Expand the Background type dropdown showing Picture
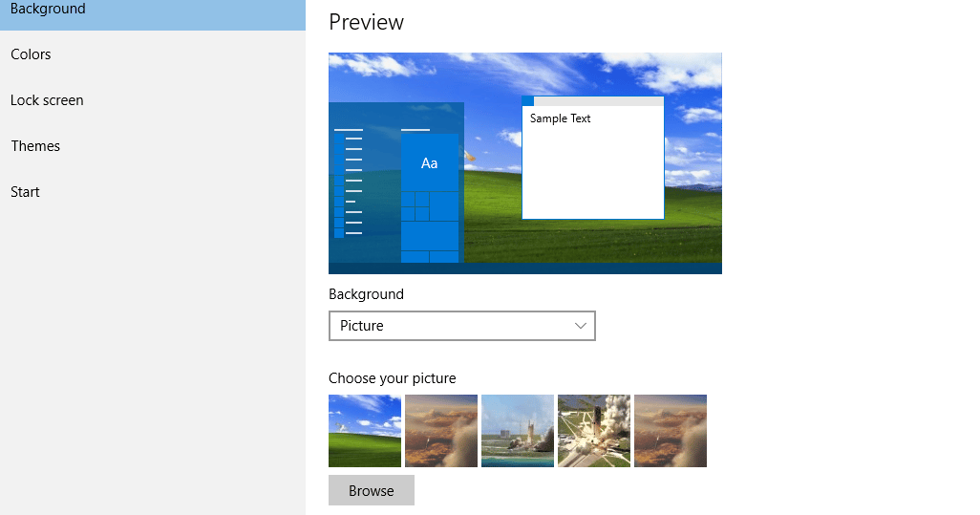Image resolution: width=980 pixels, height=515 pixels. [462, 326]
